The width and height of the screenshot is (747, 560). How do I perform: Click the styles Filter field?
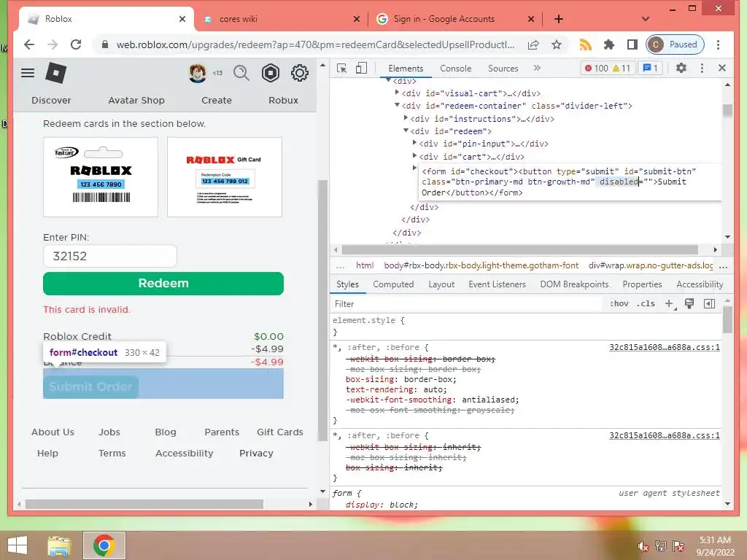pyautogui.click(x=467, y=304)
